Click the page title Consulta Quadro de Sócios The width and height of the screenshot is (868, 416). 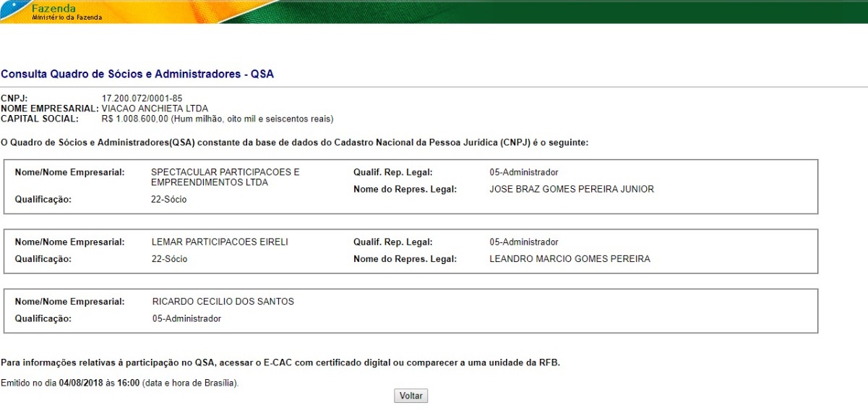tap(137, 74)
